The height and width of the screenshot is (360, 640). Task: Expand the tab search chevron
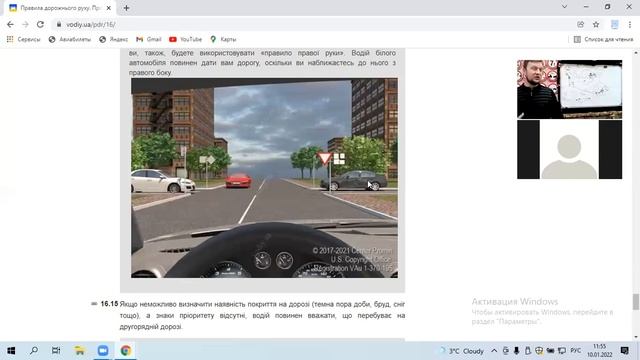click(564, 7)
